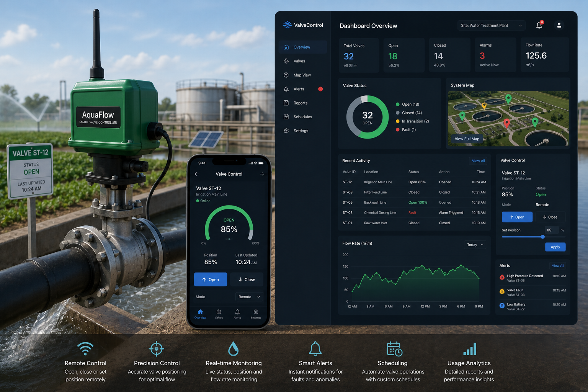This screenshot has height=392, width=588.
Task: Open Reports in the sidebar
Action: coord(303,103)
